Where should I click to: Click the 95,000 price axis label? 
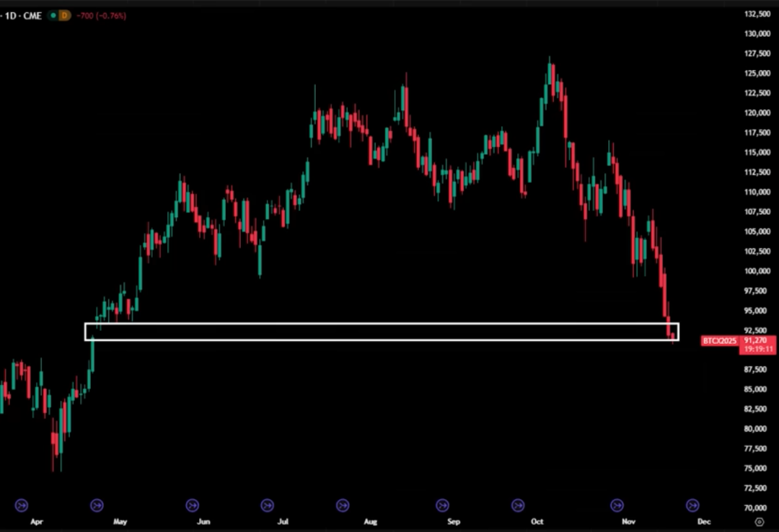[755, 311]
